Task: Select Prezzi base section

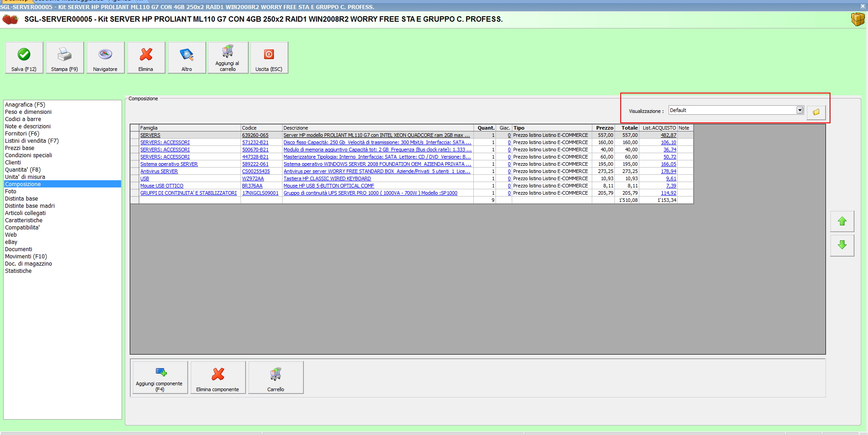Action: click(x=19, y=148)
